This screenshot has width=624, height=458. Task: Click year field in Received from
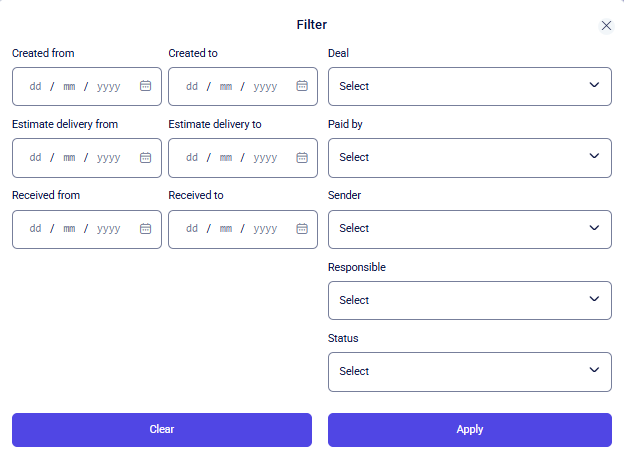[108, 228]
